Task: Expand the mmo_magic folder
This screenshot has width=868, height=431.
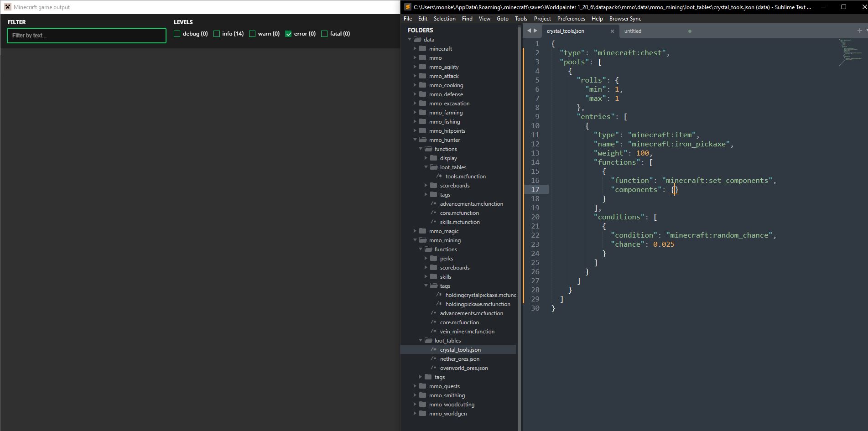Action: pos(415,231)
